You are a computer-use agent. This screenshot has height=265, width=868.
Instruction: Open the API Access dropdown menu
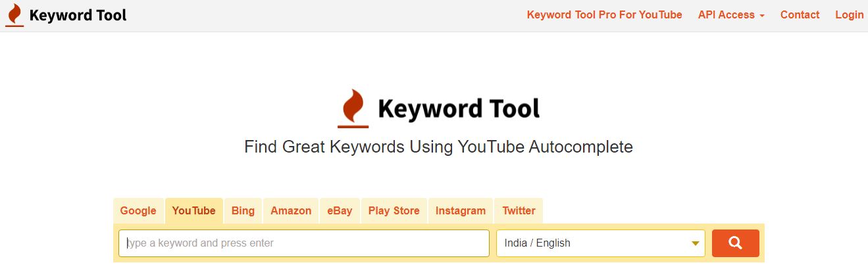[731, 14]
